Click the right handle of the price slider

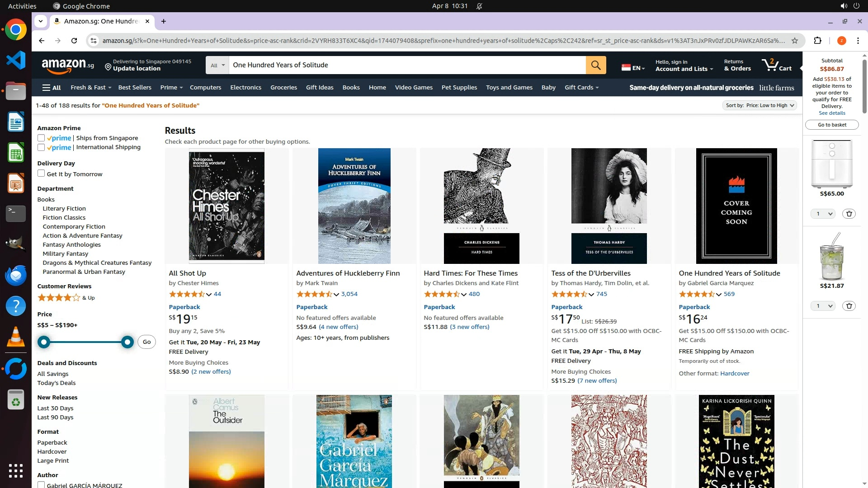coord(127,342)
